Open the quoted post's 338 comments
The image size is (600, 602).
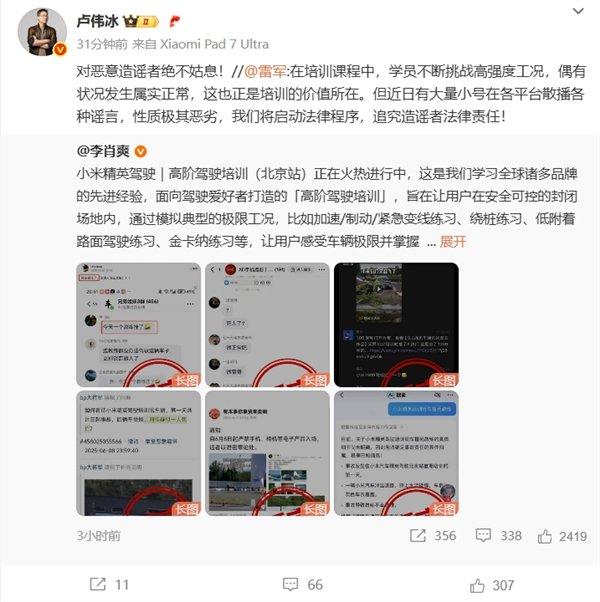pos(498,536)
